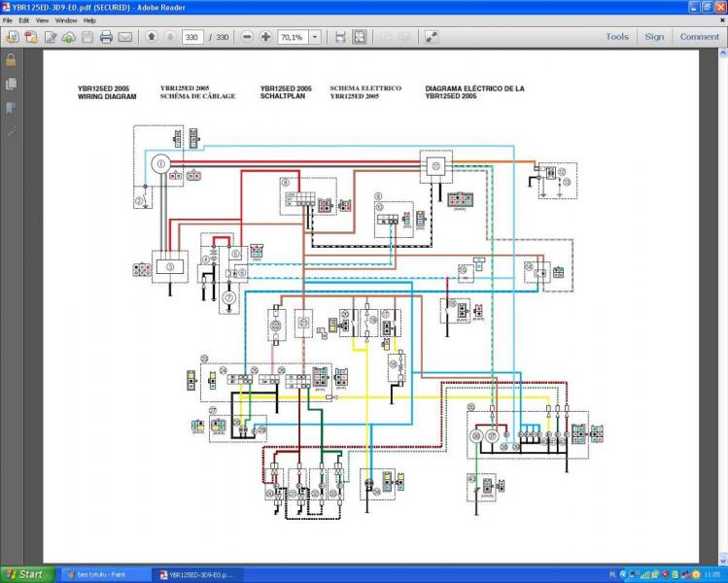The height and width of the screenshot is (583, 728).
Task: Click the Email envelope icon
Action: (125, 37)
